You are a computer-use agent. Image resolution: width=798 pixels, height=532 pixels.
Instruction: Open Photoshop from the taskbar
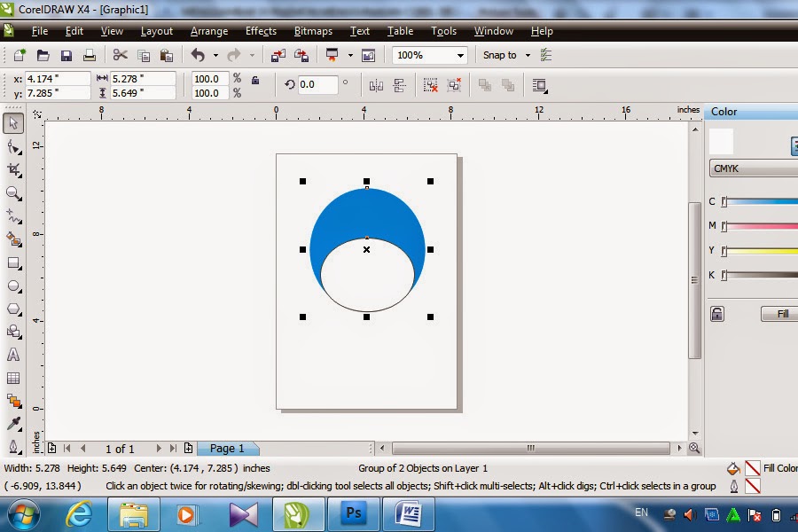[353, 512]
